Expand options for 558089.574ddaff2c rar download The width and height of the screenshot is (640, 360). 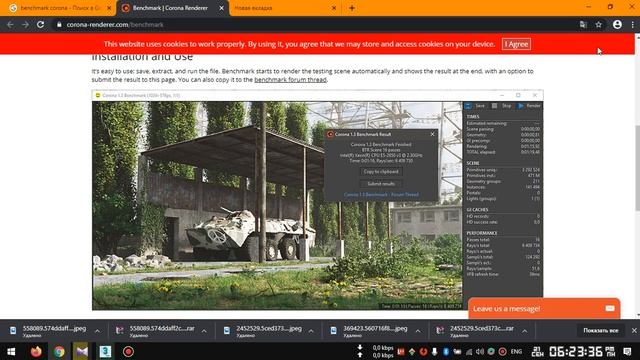click(x=204, y=331)
